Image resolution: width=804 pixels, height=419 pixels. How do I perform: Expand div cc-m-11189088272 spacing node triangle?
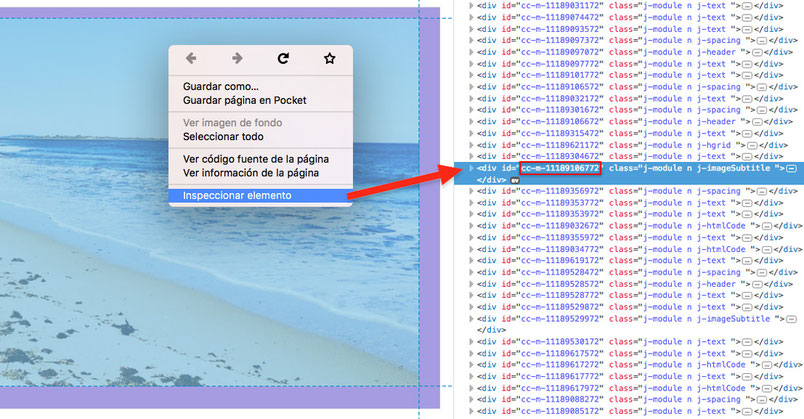pos(471,400)
